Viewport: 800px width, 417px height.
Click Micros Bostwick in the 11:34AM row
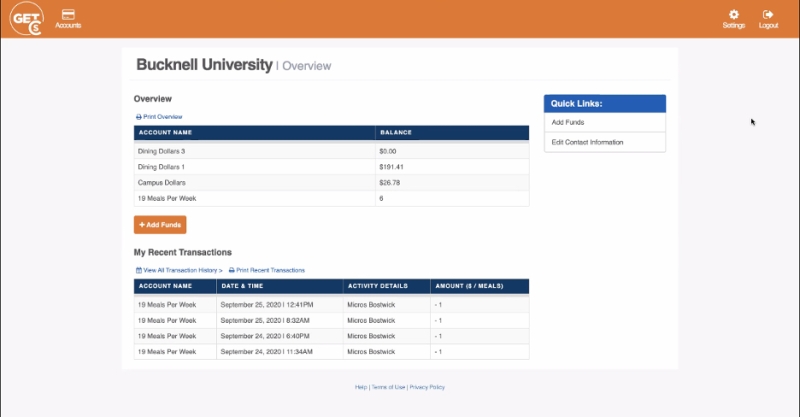coord(371,352)
